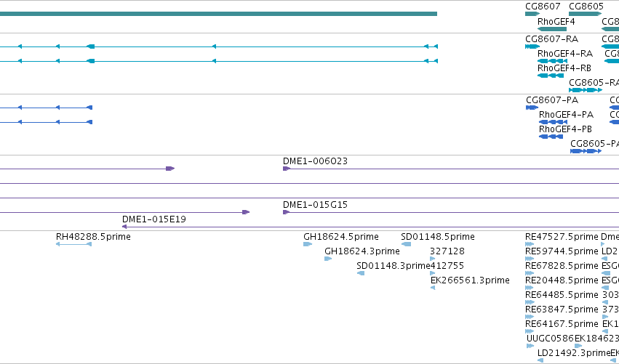This screenshot has width=619, height=364.
Task: Click EST GH18624.3prime
Action: coord(327,259)
